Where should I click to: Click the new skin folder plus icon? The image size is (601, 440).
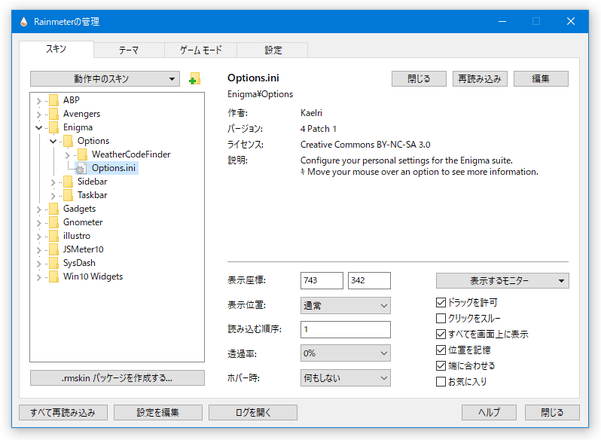195,79
